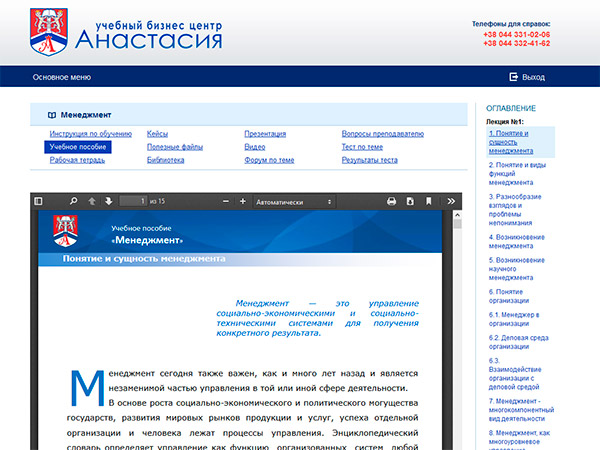Viewport: 600px width, 450px height.
Task: Go to next PDF page
Action: click(x=109, y=201)
